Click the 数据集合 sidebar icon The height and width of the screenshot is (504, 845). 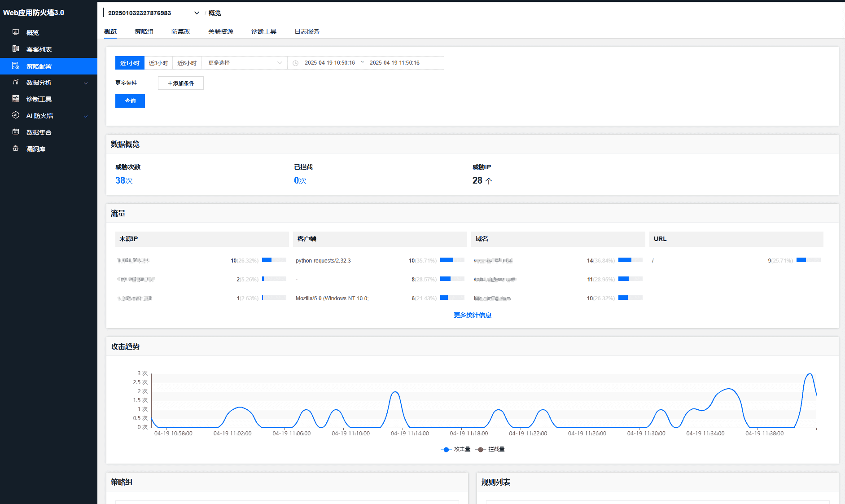16,132
